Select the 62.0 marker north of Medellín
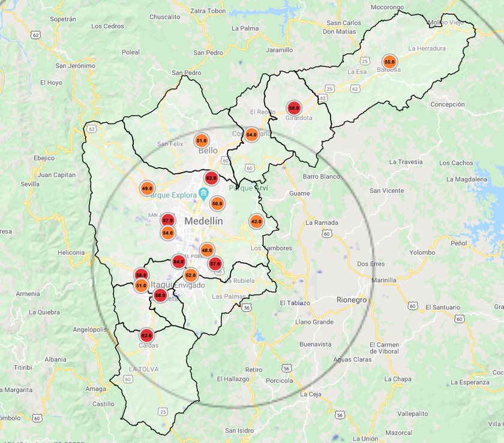 (211, 178)
